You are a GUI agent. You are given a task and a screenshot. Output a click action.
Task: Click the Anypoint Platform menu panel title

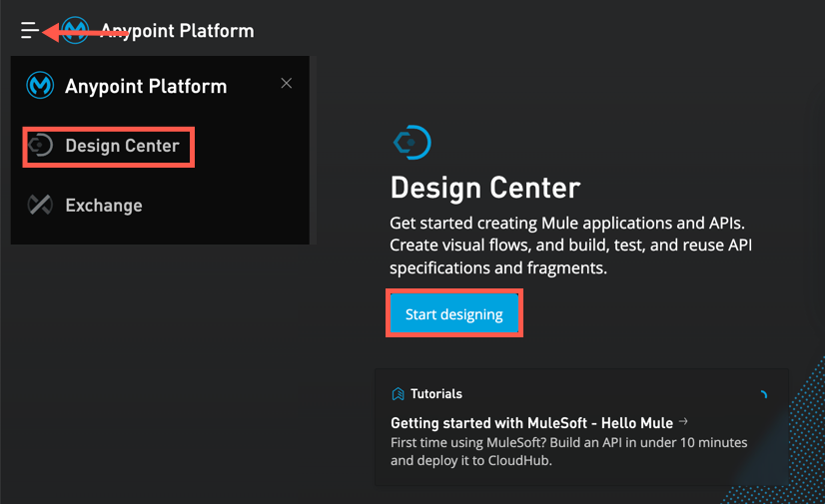[146, 86]
